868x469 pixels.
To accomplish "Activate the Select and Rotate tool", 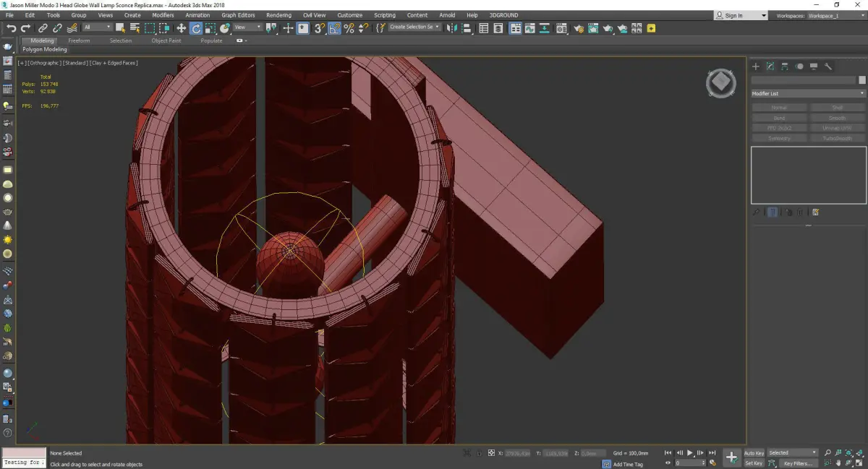I will click(x=196, y=28).
